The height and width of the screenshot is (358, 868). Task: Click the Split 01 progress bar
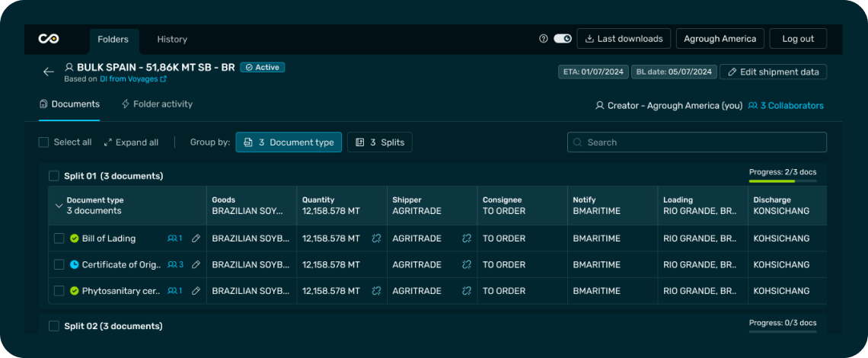click(x=783, y=181)
